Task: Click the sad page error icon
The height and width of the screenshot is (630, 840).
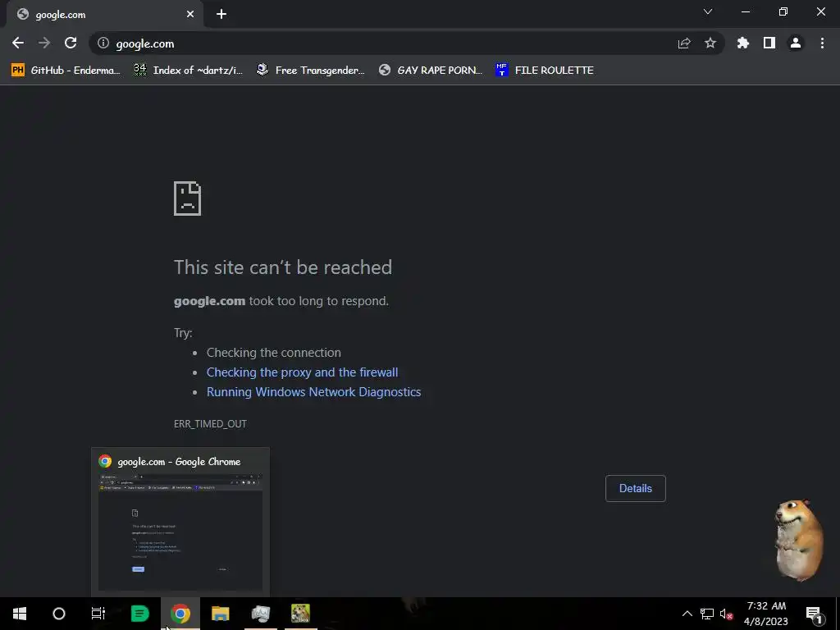Action: click(x=188, y=199)
